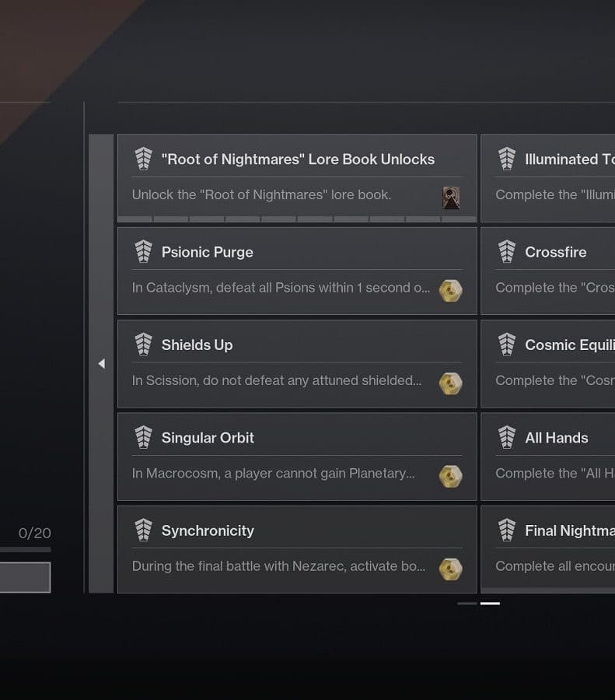Click the triumph badge icon beside Shields Up

[x=143, y=345]
